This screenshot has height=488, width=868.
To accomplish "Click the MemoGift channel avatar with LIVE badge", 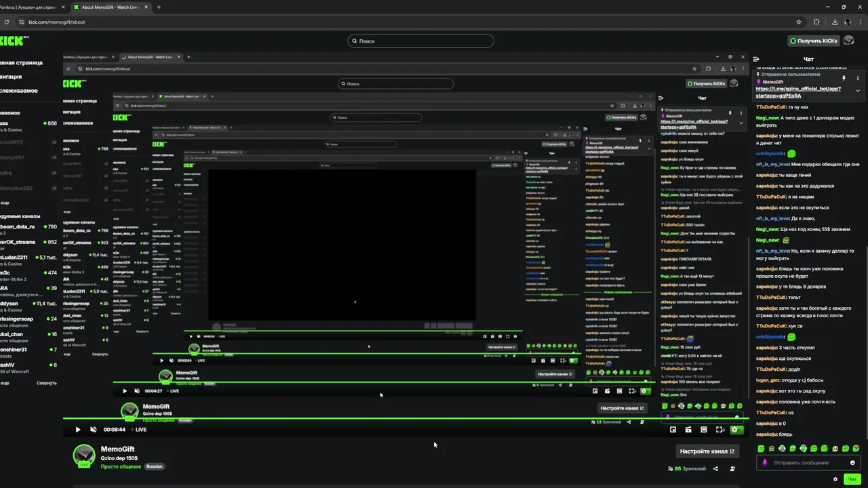I will click(84, 455).
